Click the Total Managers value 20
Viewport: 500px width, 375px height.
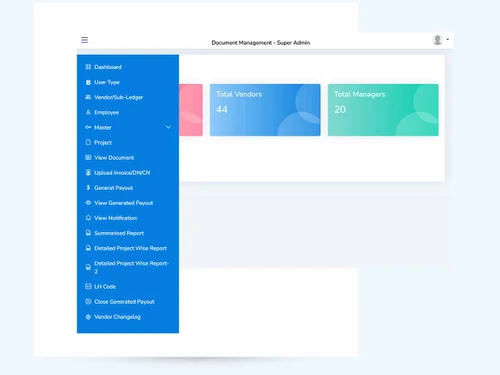point(340,109)
